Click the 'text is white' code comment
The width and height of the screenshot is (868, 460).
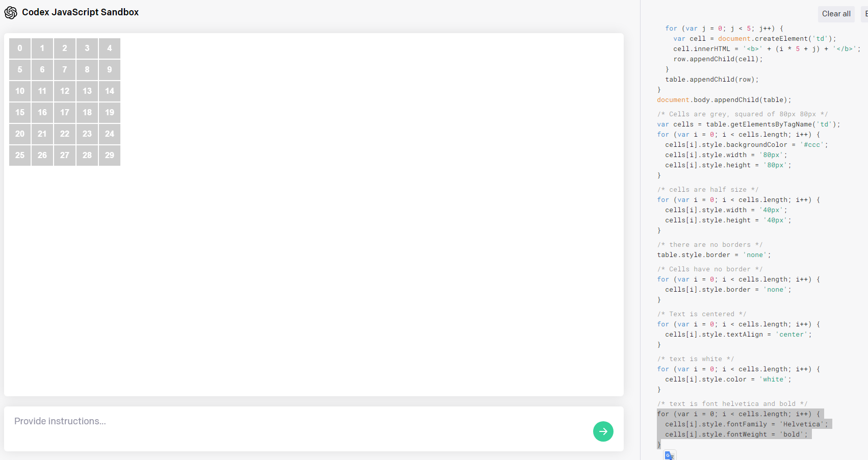pos(696,359)
